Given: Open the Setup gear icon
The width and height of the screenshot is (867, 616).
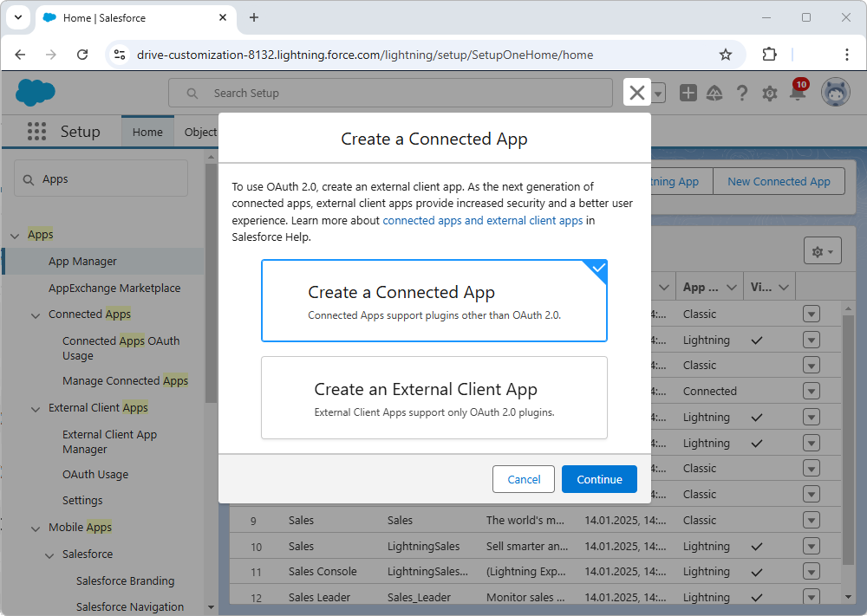Looking at the screenshot, I should pyautogui.click(x=770, y=93).
